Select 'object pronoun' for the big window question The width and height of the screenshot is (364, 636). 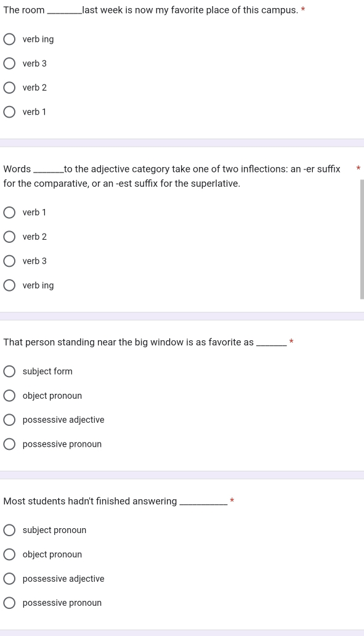(9, 396)
